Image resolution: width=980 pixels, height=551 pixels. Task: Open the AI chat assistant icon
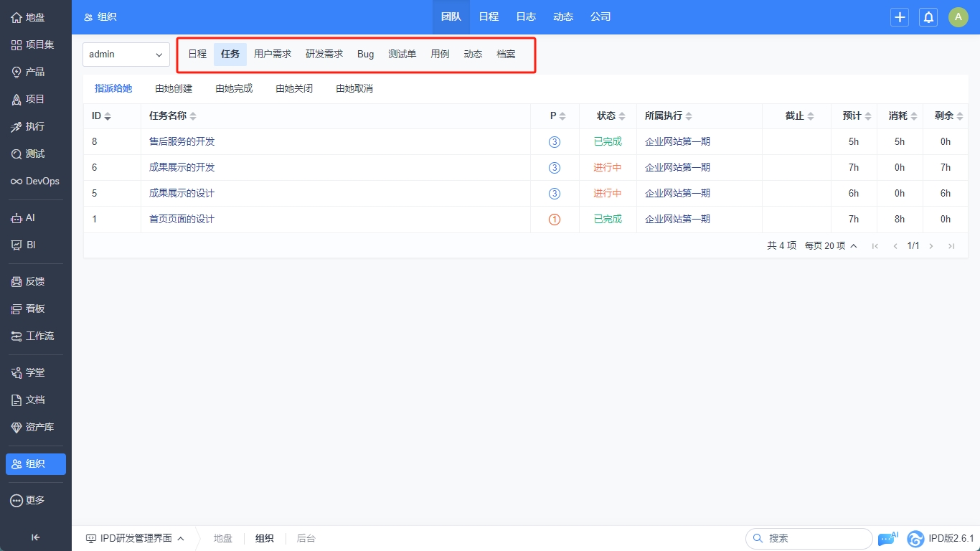click(x=887, y=539)
